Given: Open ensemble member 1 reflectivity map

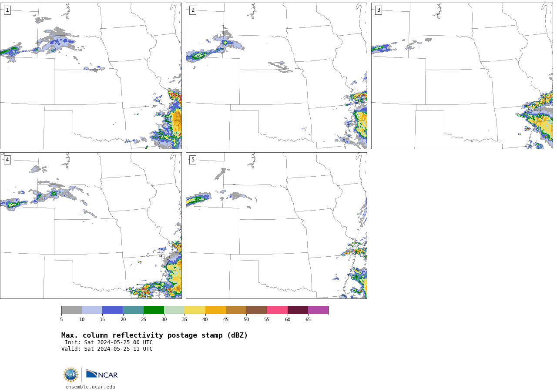Looking at the screenshot, I should (91, 76).
